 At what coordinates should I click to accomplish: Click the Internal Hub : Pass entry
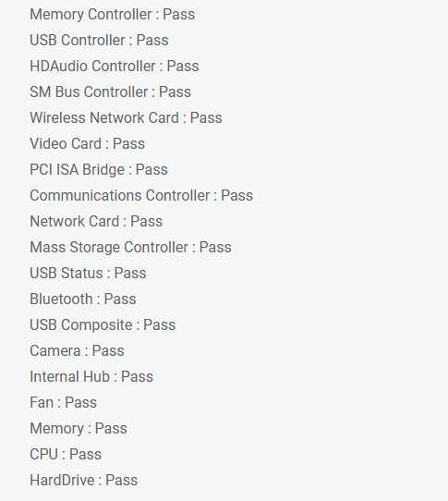(x=91, y=377)
